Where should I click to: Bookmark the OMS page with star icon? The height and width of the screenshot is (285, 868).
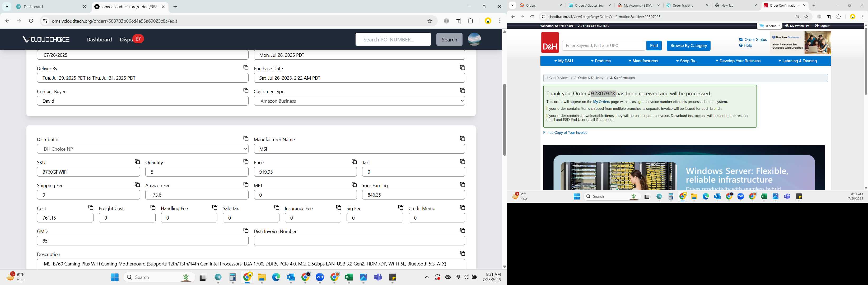430,21
